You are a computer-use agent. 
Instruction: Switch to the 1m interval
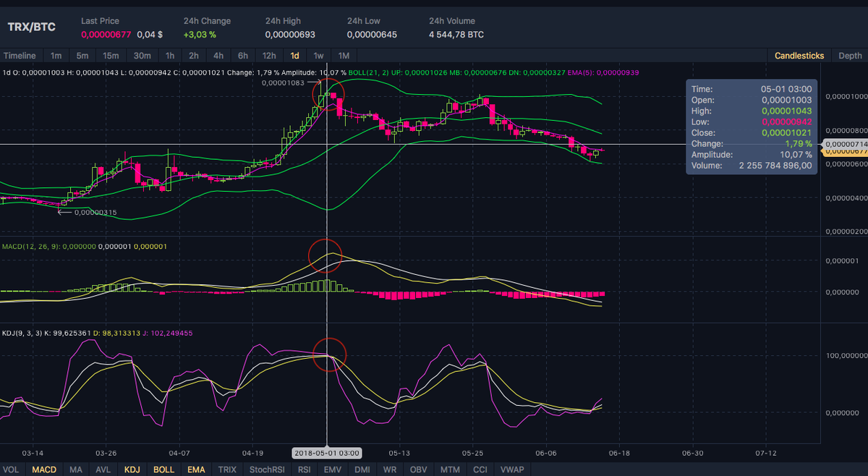(56, 56)
